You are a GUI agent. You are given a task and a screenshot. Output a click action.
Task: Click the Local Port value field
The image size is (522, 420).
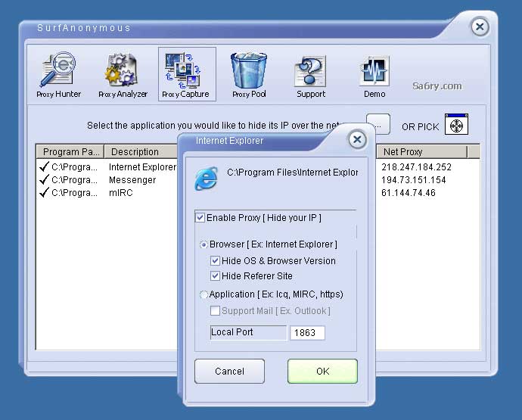(307, 333)
